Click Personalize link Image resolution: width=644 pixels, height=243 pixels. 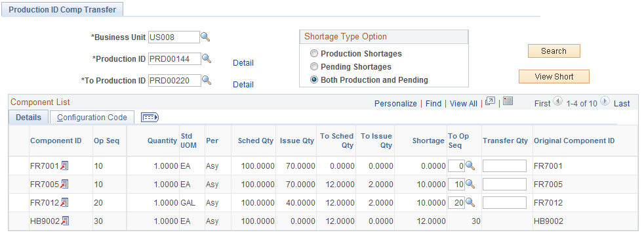[395, 104]
